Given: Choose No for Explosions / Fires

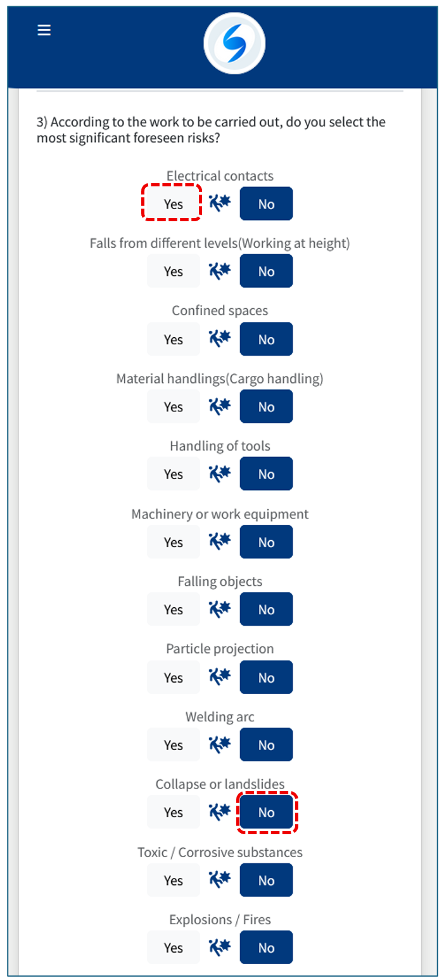Looking at the screenshot, I should pos(267,948).
